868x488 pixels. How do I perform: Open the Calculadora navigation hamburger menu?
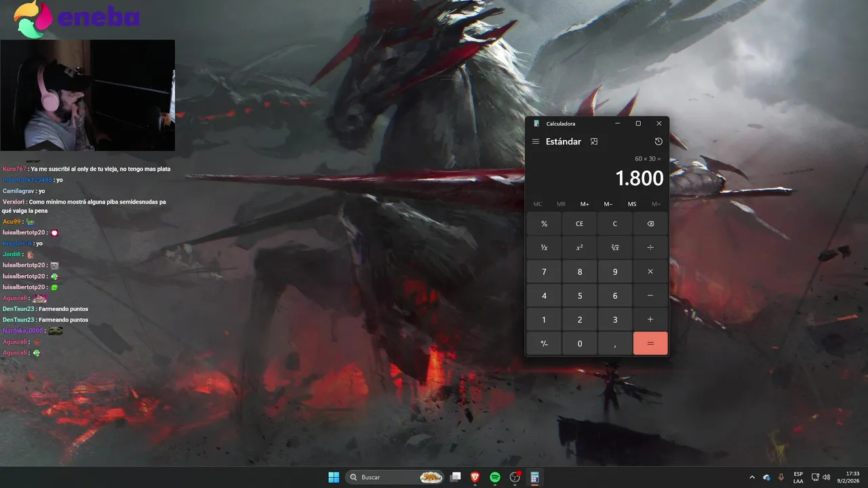pos(536,142)
